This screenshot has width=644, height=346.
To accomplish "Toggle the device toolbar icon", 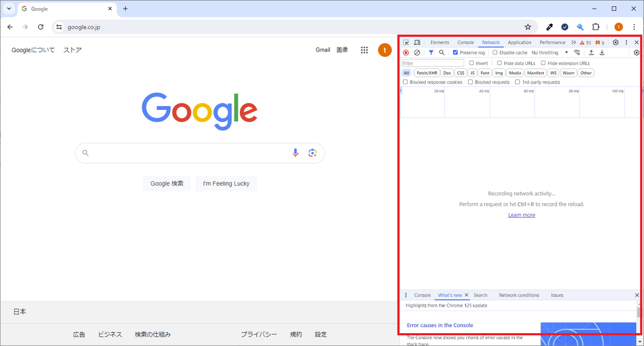I will 417,42.
